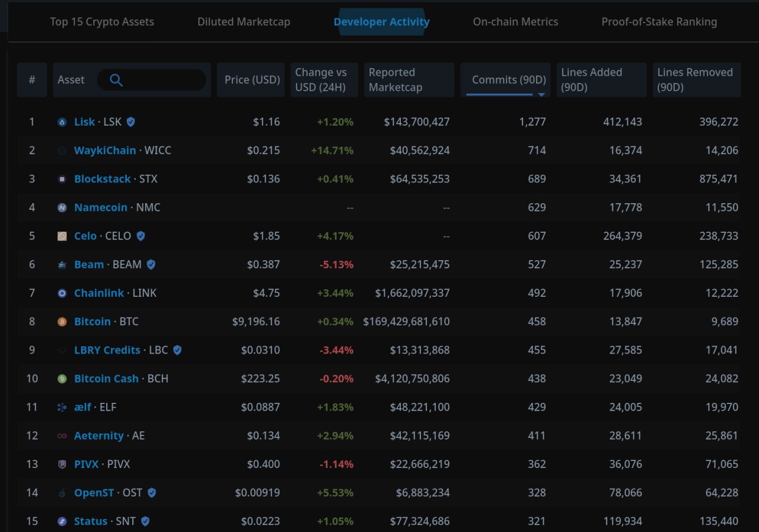Click the 1,277 commits value for Lisk

point(532,121)
